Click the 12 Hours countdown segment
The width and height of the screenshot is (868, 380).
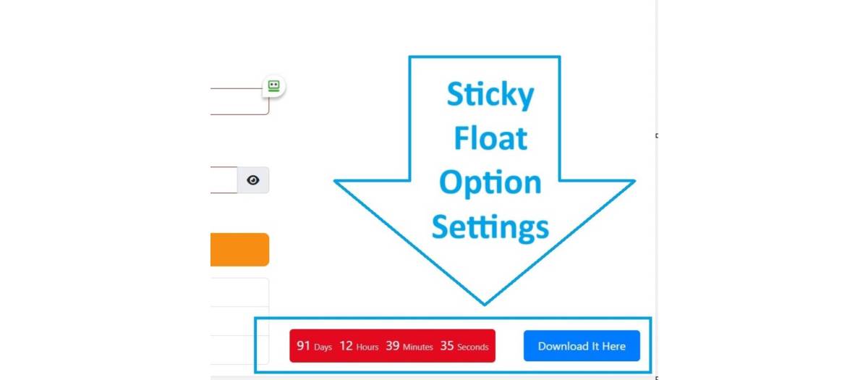pos(359,346)
